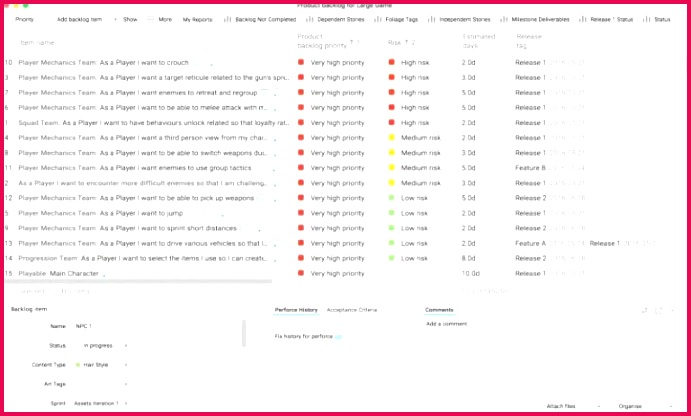The height and width of the screenshot is (416, 691).
Task: Click '8.0d' estimate on Progression Team row
Action: pyautogui.click(x=468, y=258)
